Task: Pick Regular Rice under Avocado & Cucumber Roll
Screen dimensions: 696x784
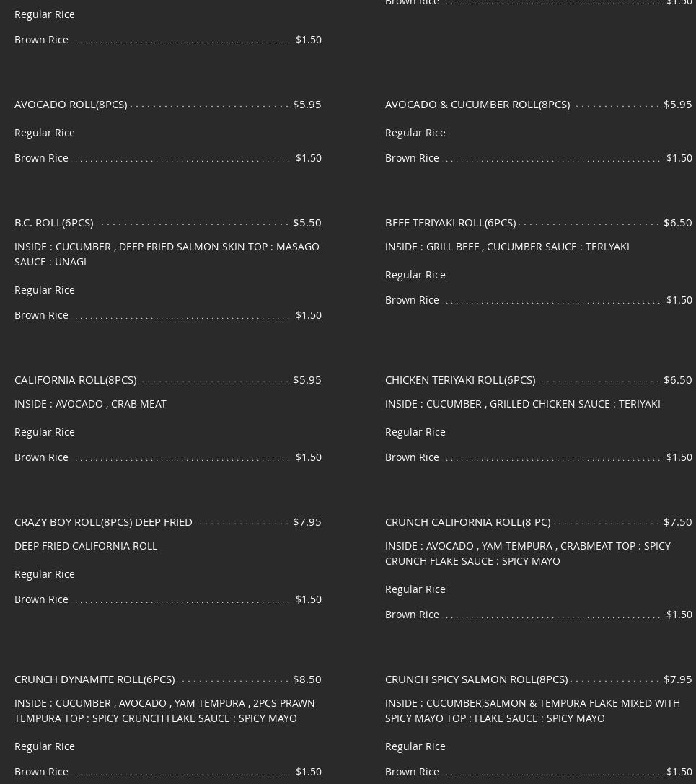Action: (x=415, y=133)
